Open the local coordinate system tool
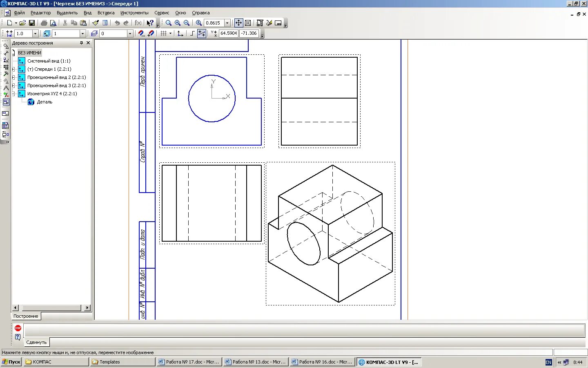The image size is (588, 368). [x=180, y=34]
